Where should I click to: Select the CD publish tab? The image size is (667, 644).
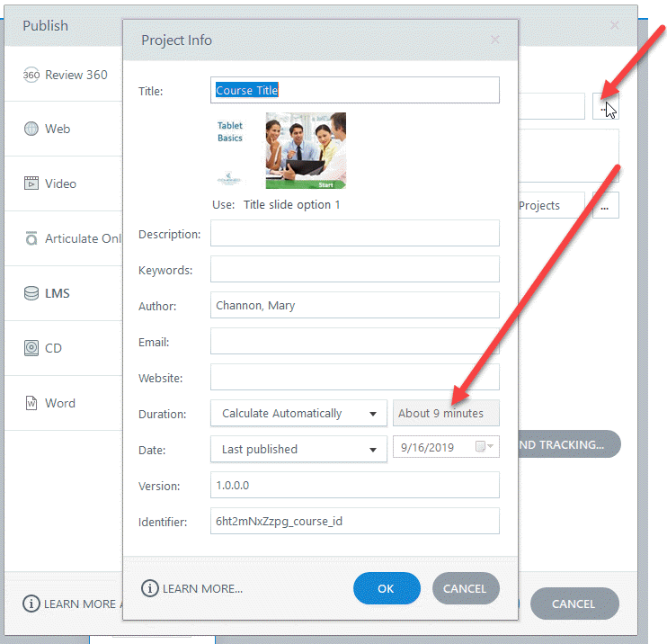pyautogui.click(x=64, y=348)
